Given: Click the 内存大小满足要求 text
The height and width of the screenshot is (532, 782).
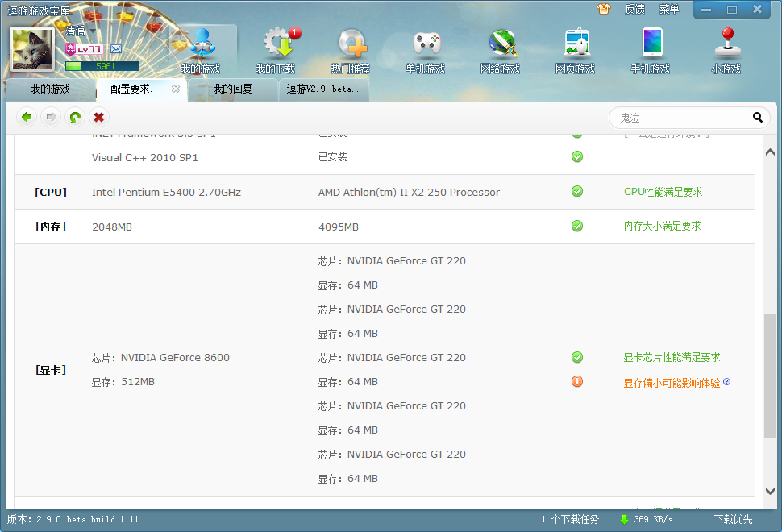Looking at the screenshot, I should pos(663,227).
